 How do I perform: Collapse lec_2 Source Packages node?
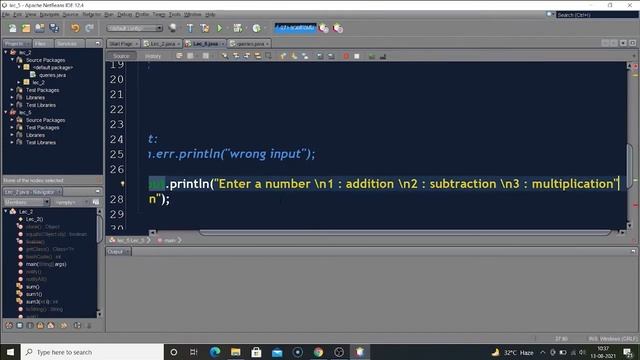[12, 60]
